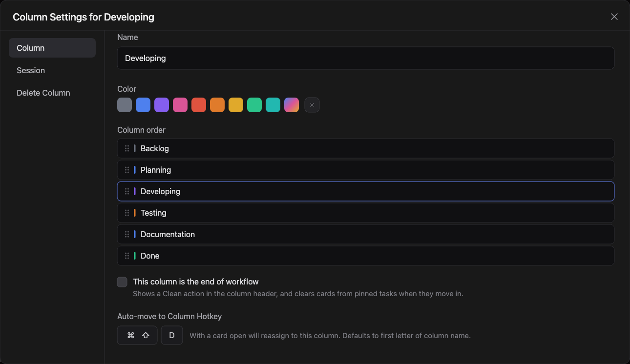Image resolution: width=630 pixels, height=364 pixels.
Task: Open the Column settings tab
Action: (x=52, y=48)
